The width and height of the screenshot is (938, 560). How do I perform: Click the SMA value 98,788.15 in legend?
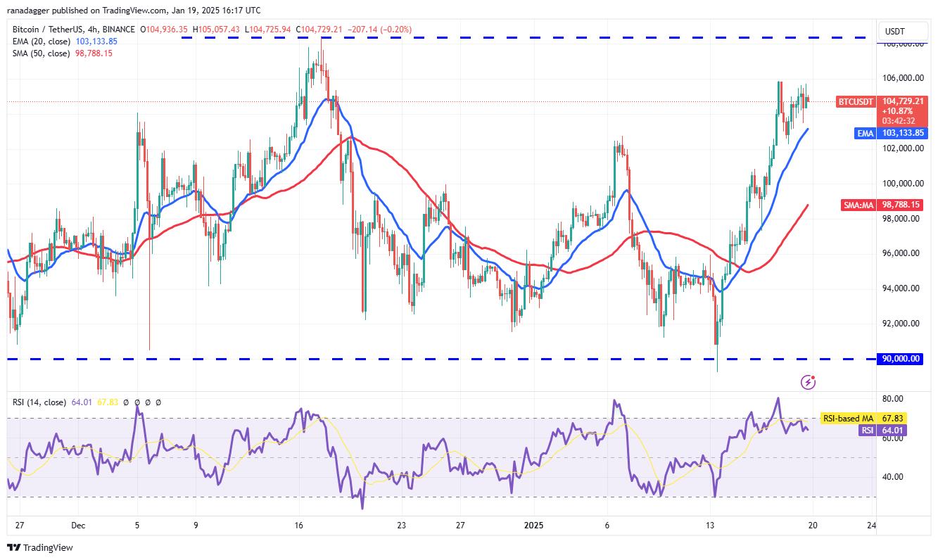[91, 53]
